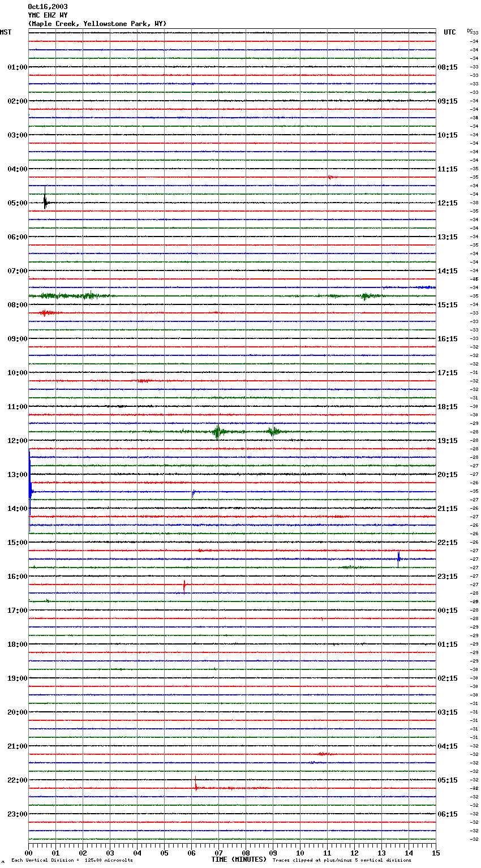Select the "05:00" MST hour label
The image size is (481, 868).
click(18, 203)
